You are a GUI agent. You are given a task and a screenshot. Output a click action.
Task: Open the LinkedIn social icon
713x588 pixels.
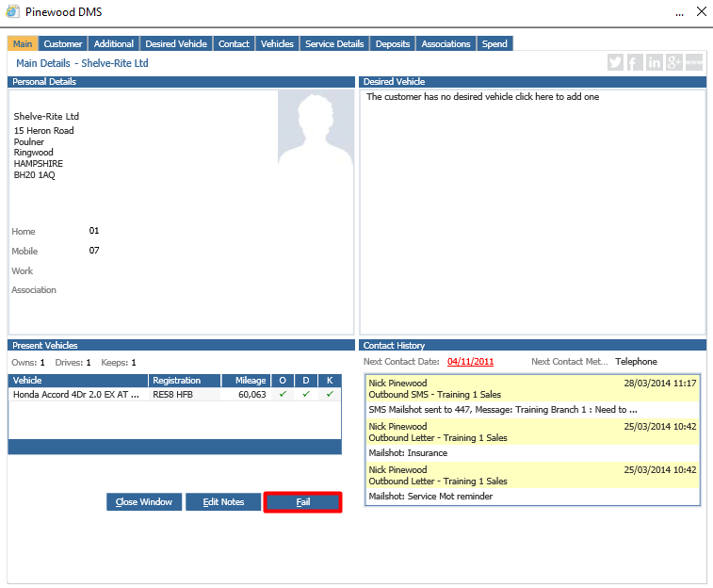[654, 62]
